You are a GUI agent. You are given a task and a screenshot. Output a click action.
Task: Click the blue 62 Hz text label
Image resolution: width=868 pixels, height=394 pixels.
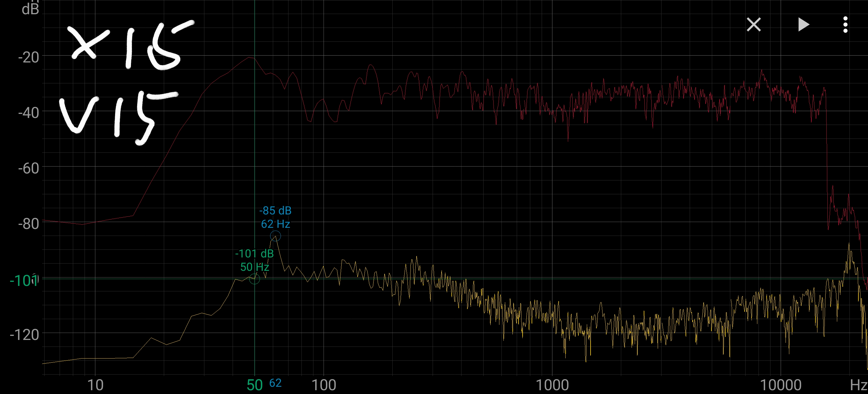275,224
